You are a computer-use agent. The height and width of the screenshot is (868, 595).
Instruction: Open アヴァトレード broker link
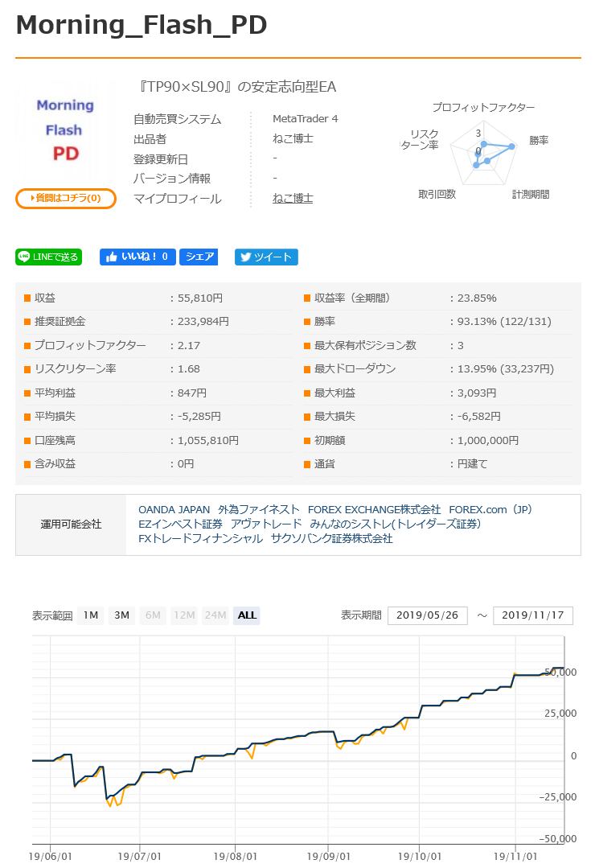(x=266, y=524)
